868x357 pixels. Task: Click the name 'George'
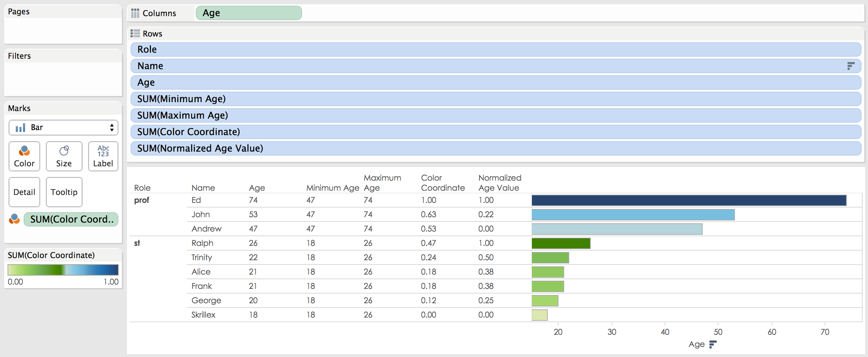coord(206,301)
